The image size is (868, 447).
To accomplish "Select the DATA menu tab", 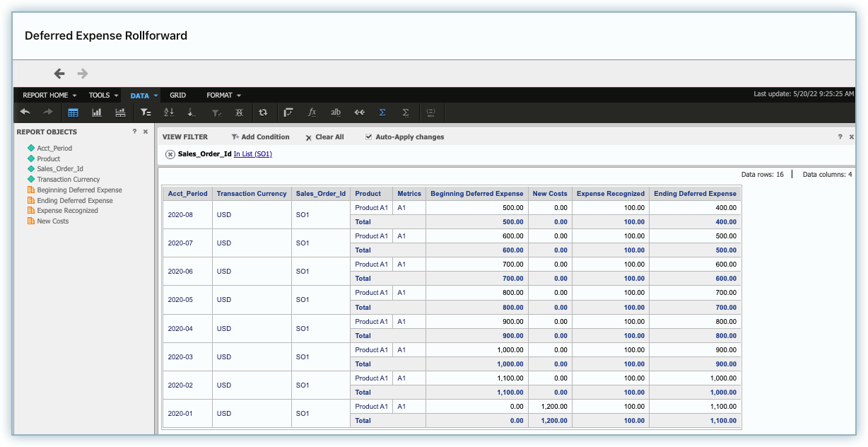I will pyautogui.click(x=143, y=95).
